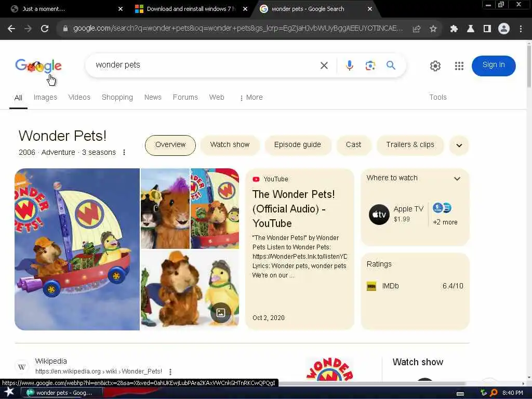The height and width of the screenshot is (399, 532).
Task: Close the wonder pets browser tab
Action: pos(370,9)
